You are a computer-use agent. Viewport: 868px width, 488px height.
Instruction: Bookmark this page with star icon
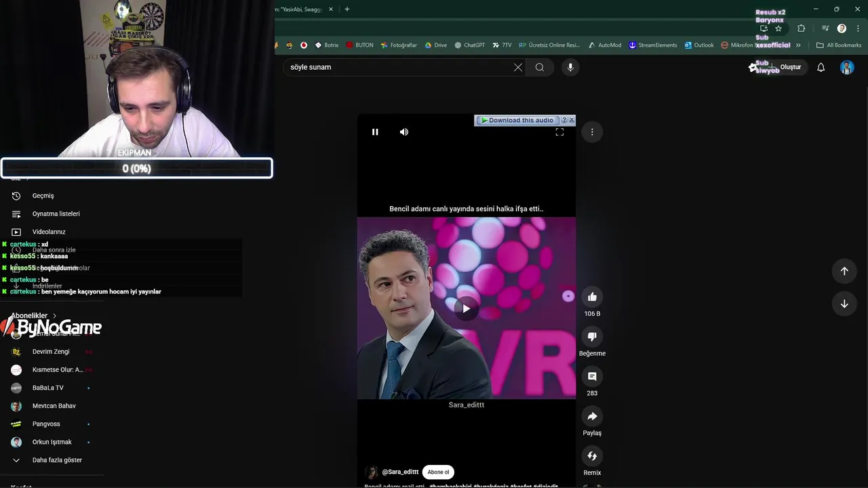778,28
